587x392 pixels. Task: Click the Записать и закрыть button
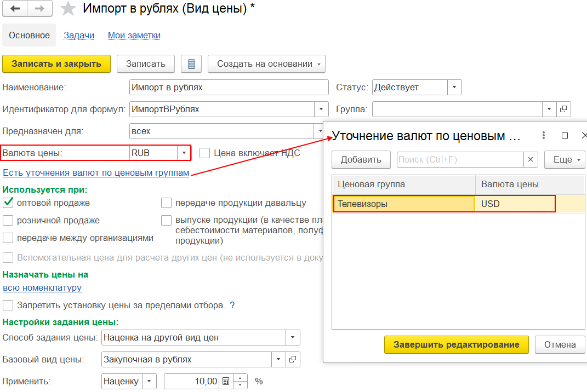point(56,64)
